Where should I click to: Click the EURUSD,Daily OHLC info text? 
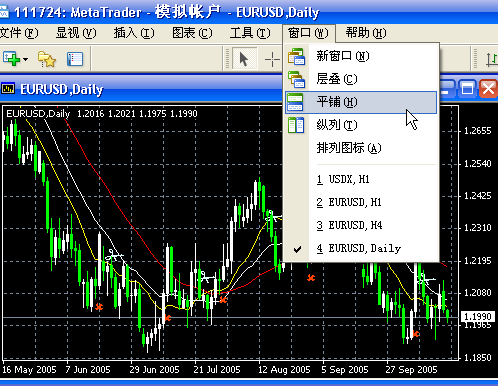coord(102,114)
